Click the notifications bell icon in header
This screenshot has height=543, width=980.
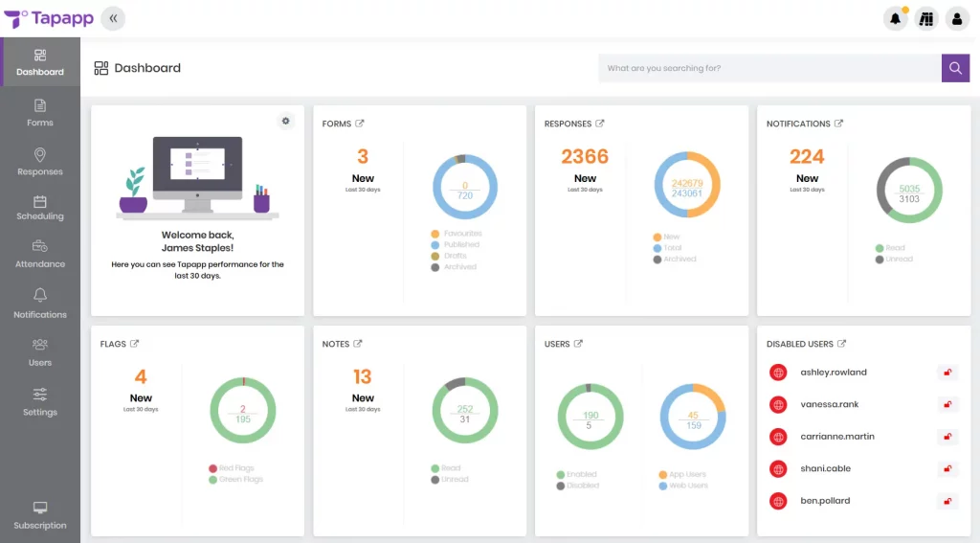[895, 18]
